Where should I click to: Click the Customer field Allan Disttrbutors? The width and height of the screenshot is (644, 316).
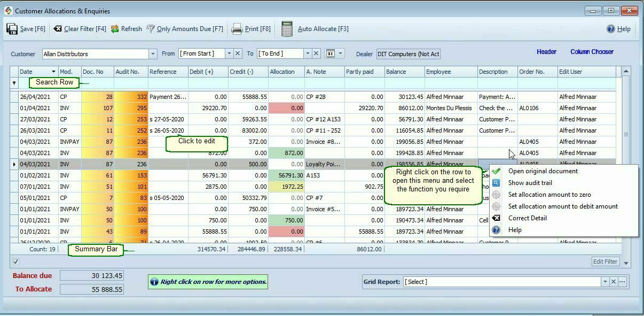(95, 53)
